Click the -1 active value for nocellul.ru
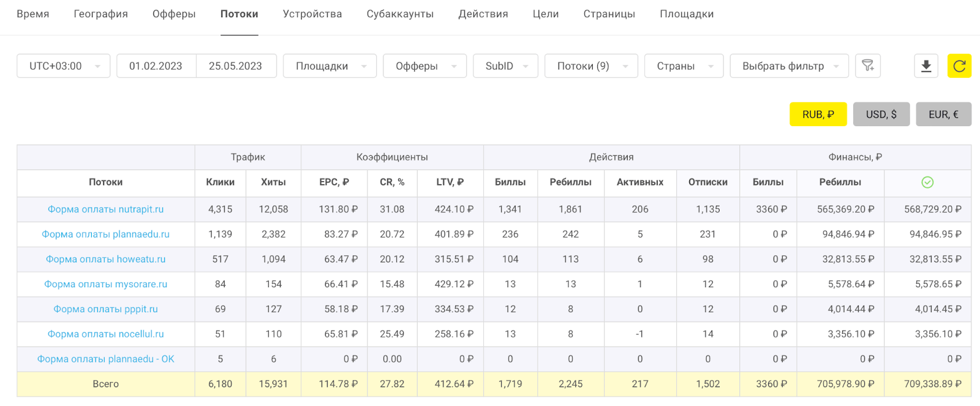The width and height of the screenshot is (980, 406). point(640,334)
